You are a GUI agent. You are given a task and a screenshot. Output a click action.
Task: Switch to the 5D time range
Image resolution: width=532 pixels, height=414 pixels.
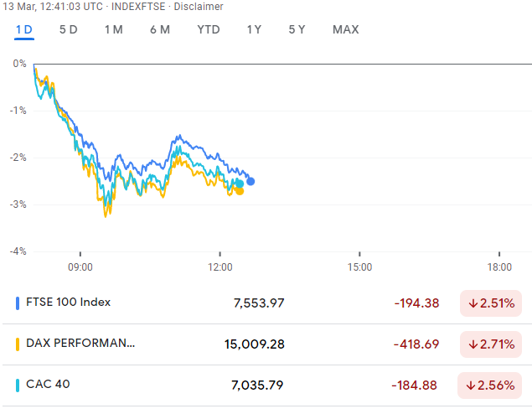tap(69, 29)
